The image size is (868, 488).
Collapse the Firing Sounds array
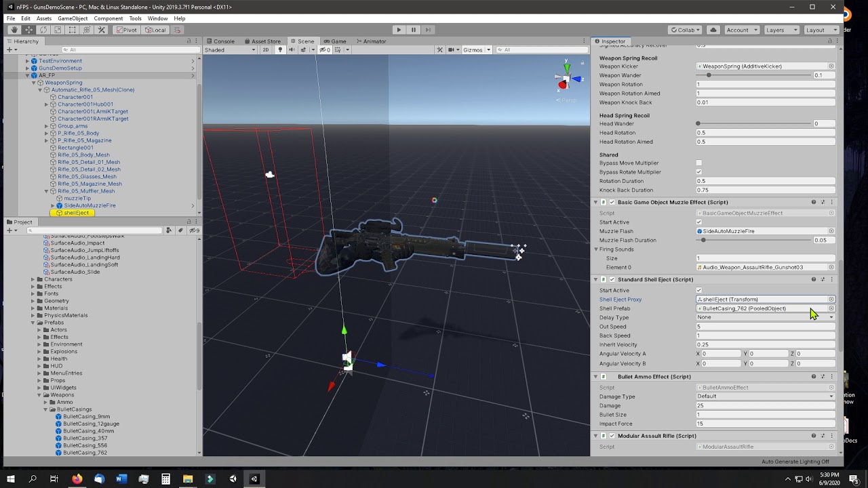click(596, 249)
